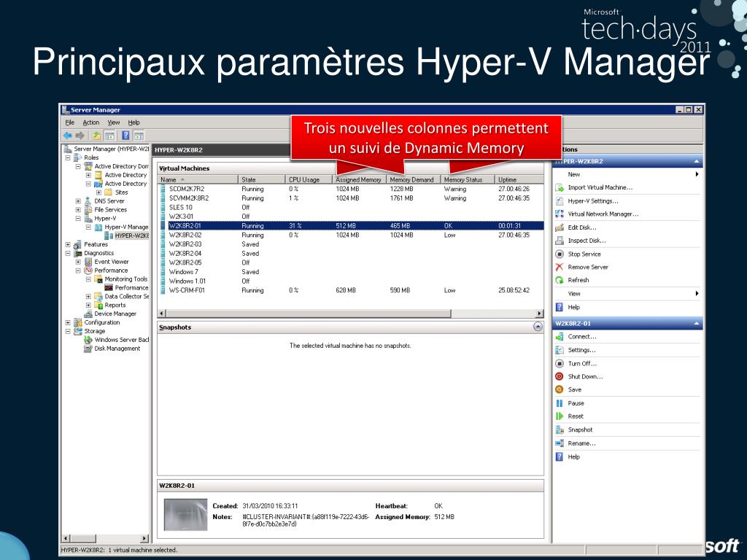Collapse the Snapshots panel with its chevron
The width and height of the screenshot is (747, 560).
pyautogui.click(x=538, y=327)
